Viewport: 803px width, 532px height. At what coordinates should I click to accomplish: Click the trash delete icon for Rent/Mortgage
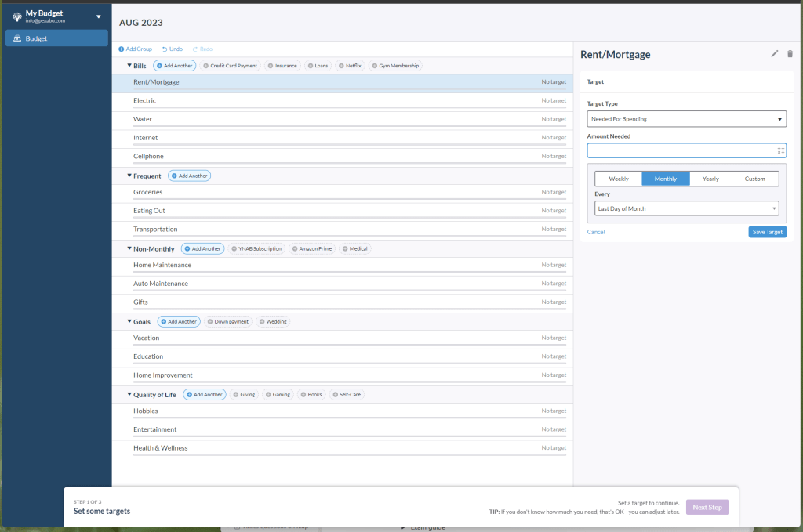(x=790, y=54)
